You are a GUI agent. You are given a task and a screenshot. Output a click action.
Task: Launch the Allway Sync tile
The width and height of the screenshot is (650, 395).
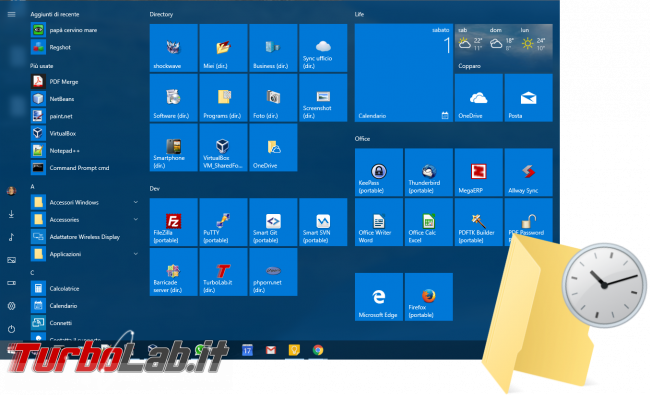pyautogui.click(x=529, y=172)
